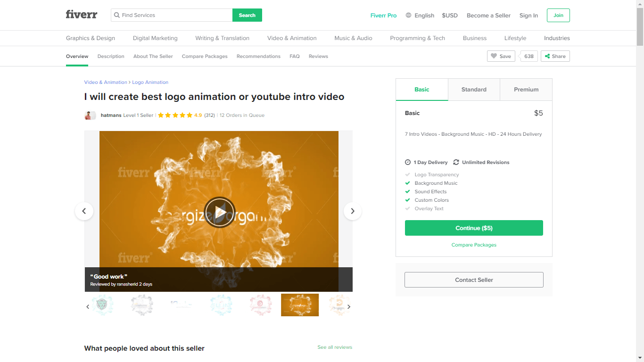Viewport: 644px width, 362px height.
Task: Jump to Description section
Action: click(x=111, y=56)
